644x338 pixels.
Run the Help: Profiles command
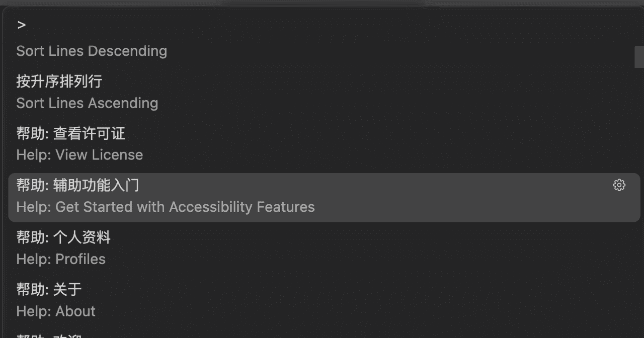(x=61, y=259)
